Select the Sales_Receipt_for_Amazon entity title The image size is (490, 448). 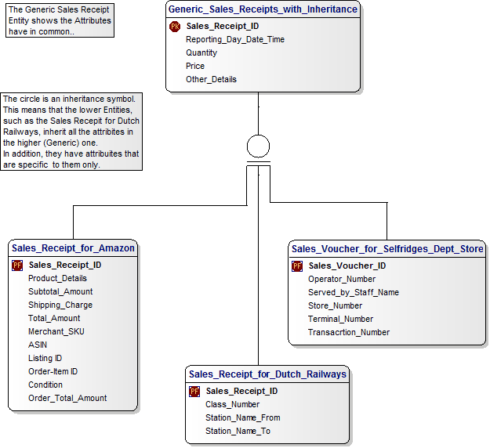[x=73, y=248]
